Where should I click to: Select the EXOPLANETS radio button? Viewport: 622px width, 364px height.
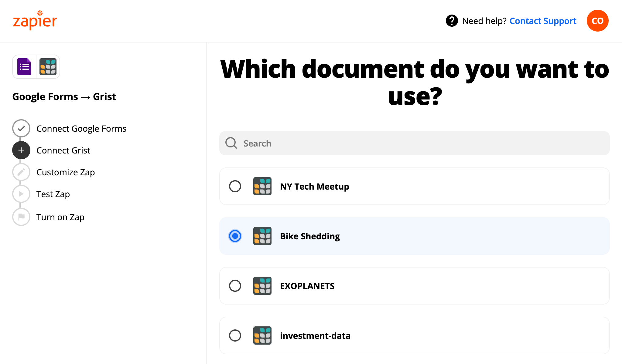click(x=235, y=285)
